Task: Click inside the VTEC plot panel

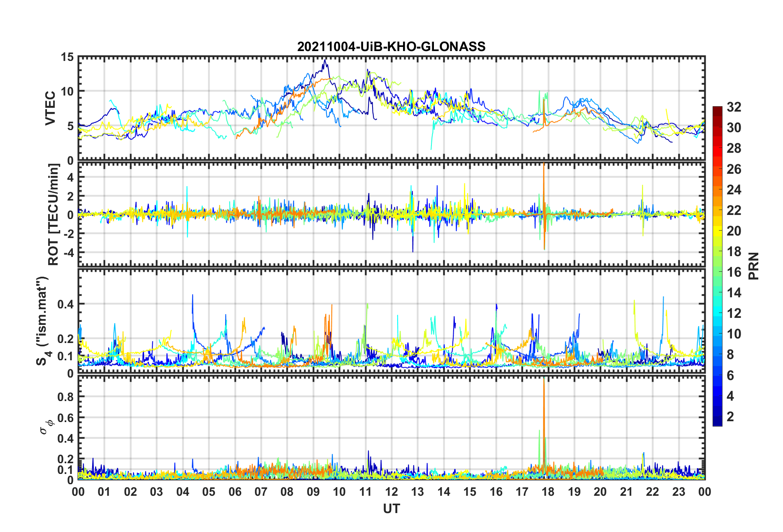Action: 391,108
